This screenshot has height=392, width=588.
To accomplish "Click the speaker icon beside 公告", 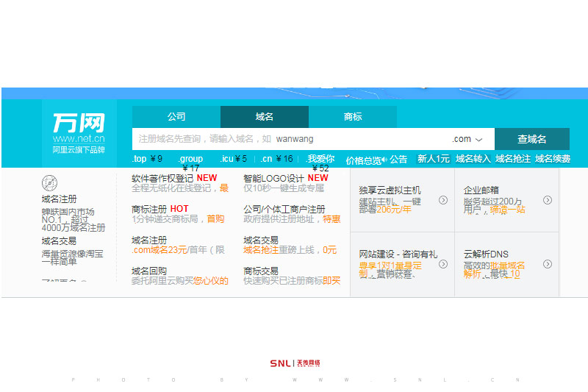I will [x=384, y=160].
